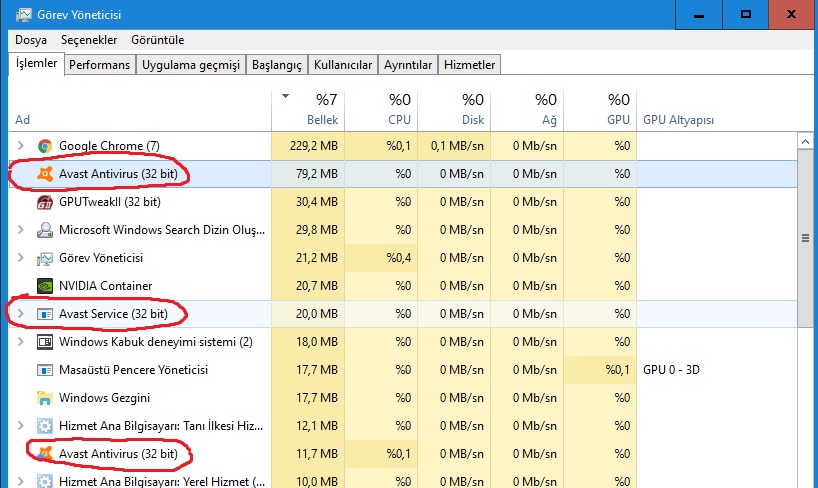Switch to the Başlangıç tab
818x488 pixels.
point(277,65)
